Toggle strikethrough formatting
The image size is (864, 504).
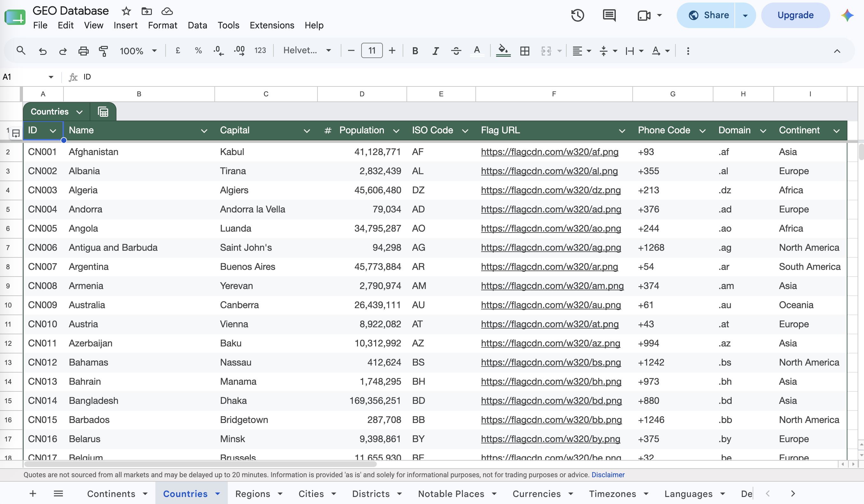pos(456,51)
